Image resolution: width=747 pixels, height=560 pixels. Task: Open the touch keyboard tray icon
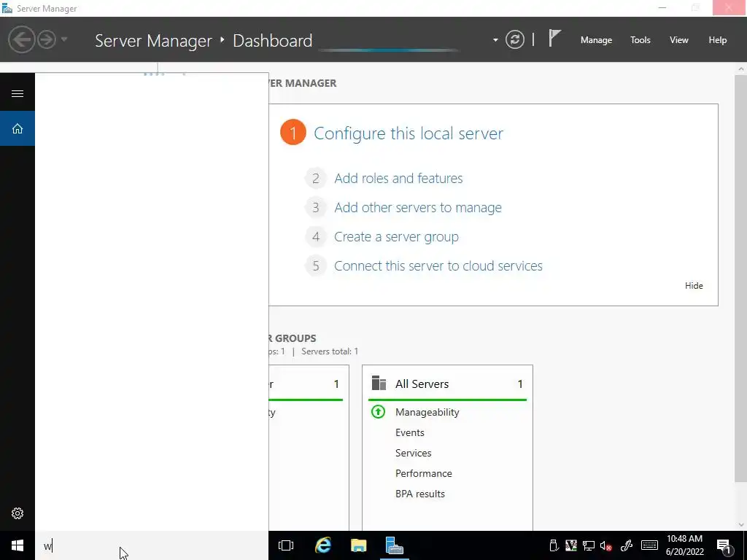(649, 545)
